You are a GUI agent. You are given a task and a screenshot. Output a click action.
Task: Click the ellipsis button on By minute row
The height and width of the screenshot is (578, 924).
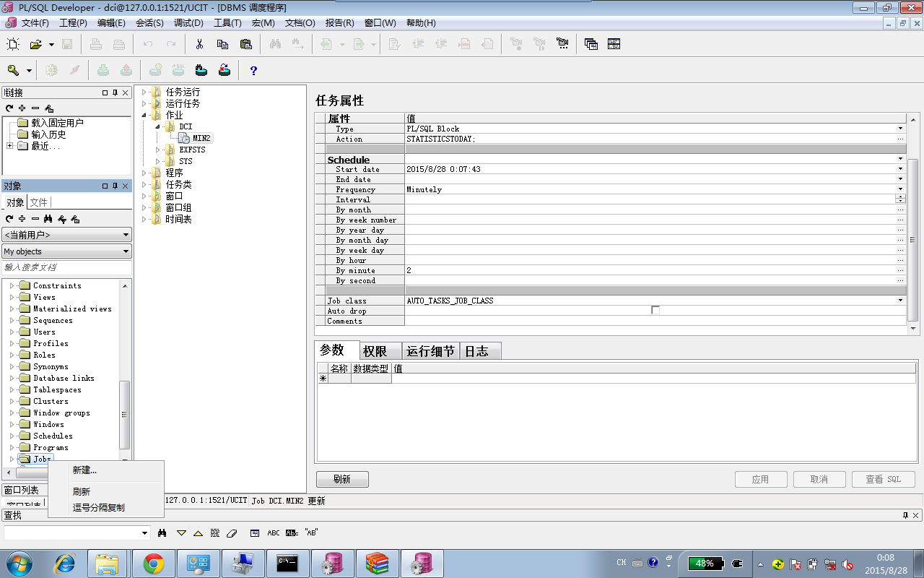[x=901, y=270]
